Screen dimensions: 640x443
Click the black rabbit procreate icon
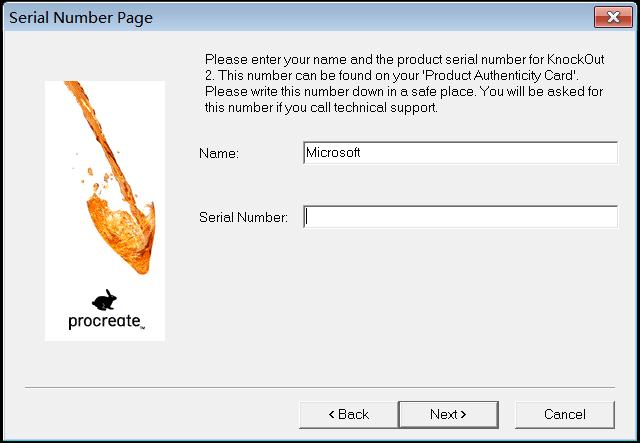(104, 300)
